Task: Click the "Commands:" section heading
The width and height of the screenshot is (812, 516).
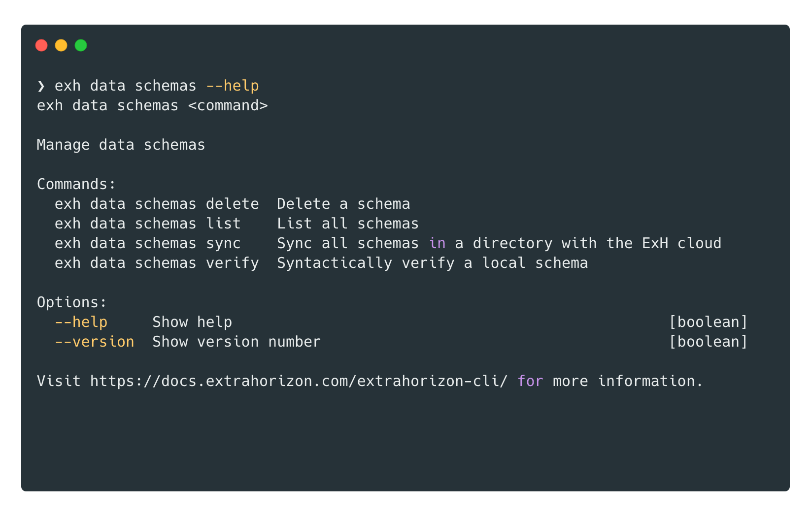Action: [x=76, y=185]
